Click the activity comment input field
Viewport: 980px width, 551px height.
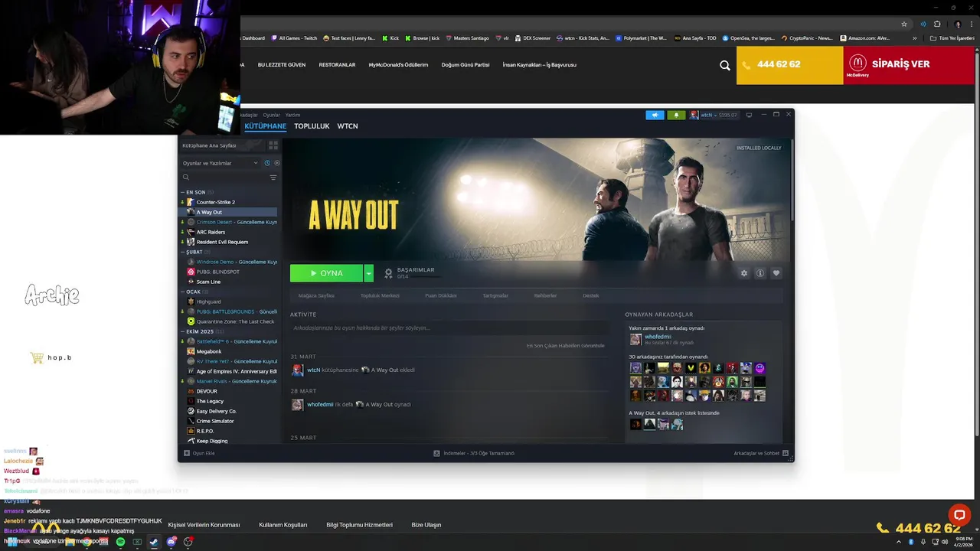click(450, 328)
